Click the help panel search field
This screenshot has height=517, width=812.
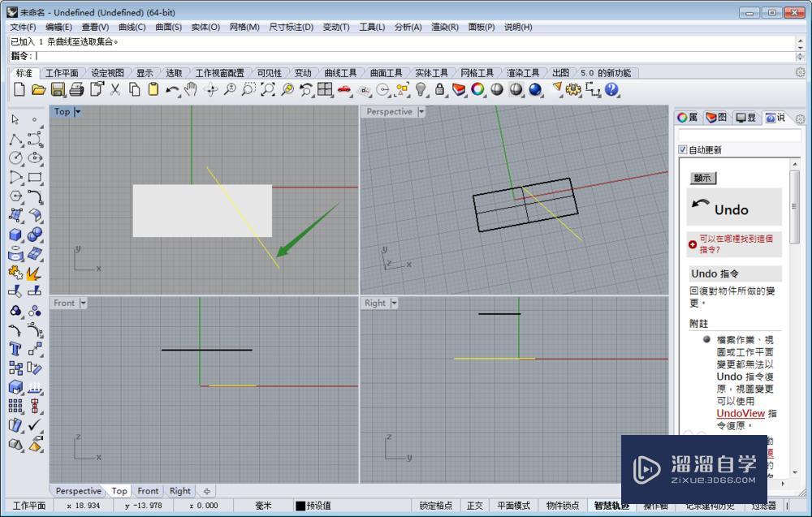pos(740,136)
